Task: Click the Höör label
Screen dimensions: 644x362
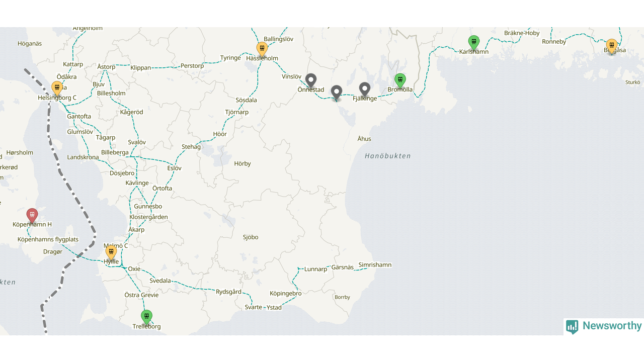Action: click(x=220, y=134)
